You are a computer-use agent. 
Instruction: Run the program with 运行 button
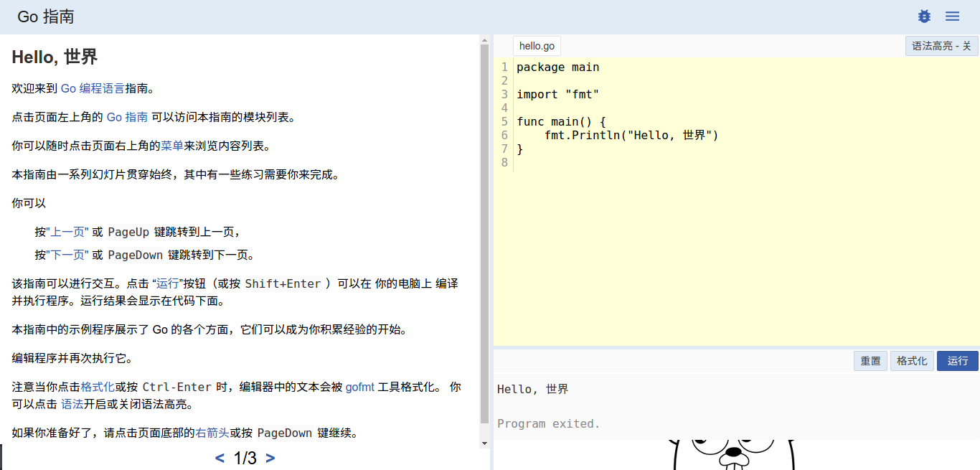tap(958, 361)
